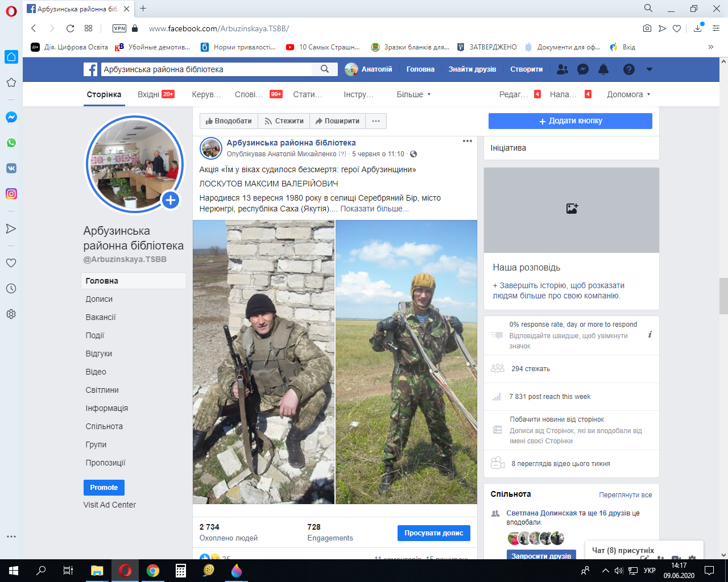
Task: Open friend requests icon in Facebook header
Action: pyautogui.click(x=562, y=69)
